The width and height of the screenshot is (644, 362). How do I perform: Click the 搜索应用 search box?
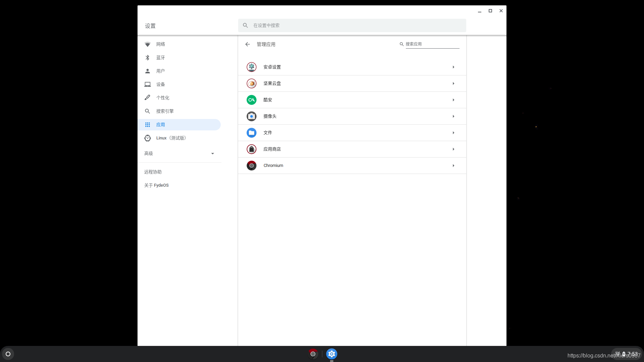coord(432,44)
